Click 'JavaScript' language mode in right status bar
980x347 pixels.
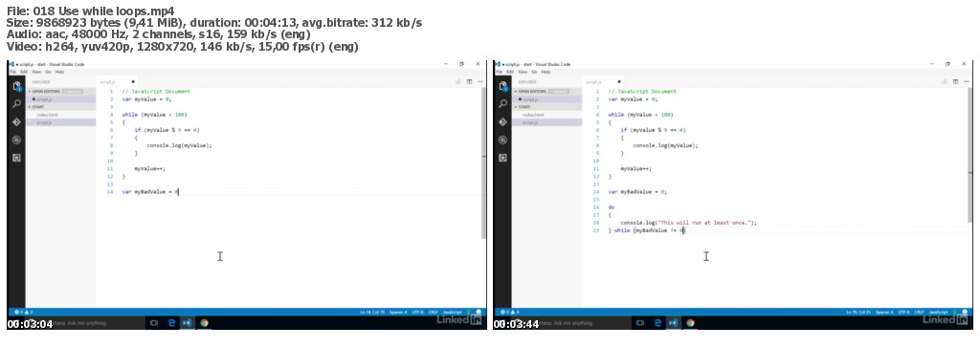coord(938,312)
